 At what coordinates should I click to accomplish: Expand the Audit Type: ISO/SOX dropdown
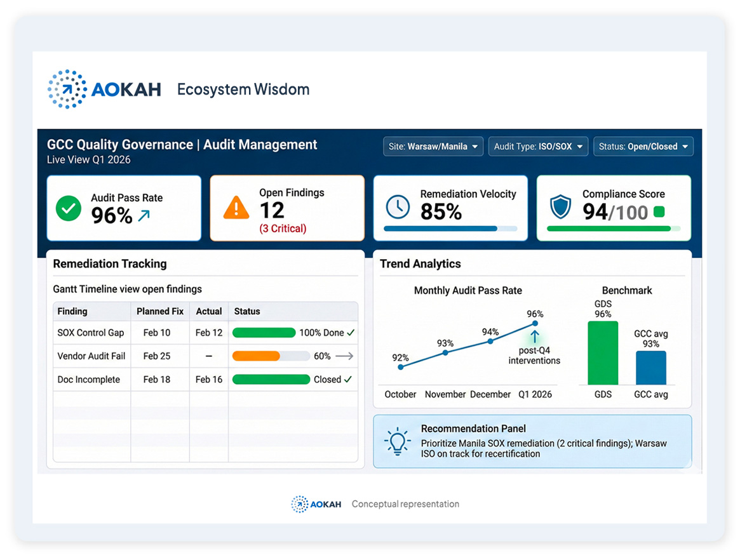[538, 147]
